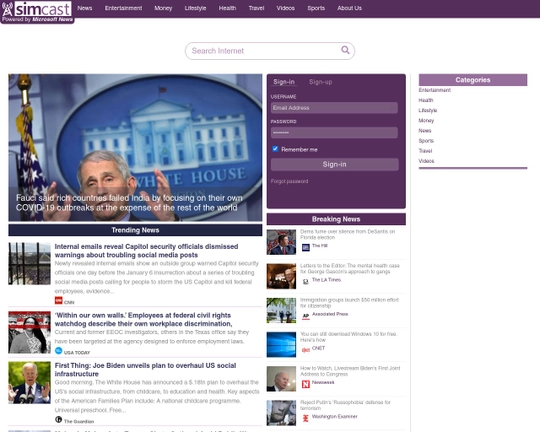This screenshot has height=432, width=540.
Task: Click the Associated Press source icon
Action: (305, 316)
